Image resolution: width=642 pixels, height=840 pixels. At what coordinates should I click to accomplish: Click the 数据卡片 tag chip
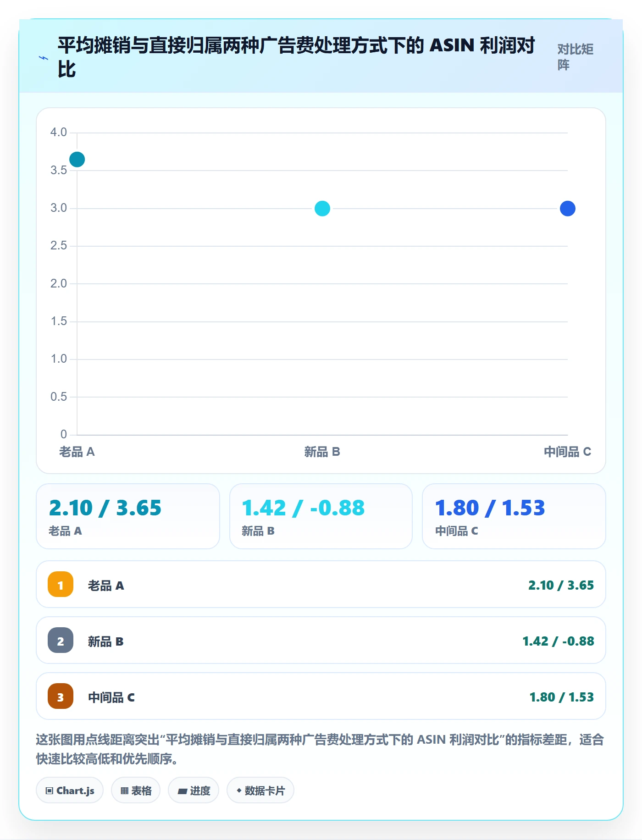pyautogui.click(x=260, y=790)
